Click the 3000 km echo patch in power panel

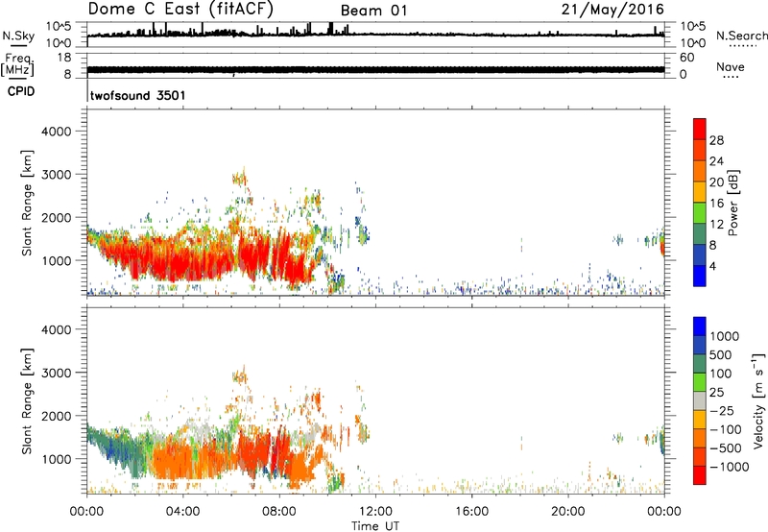tap(239, 179)
